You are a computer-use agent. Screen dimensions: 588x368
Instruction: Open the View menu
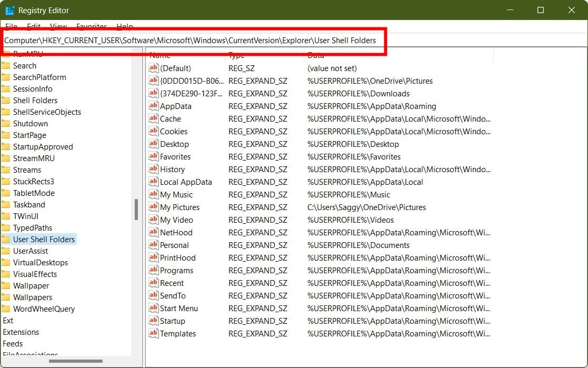pos(58,26)
